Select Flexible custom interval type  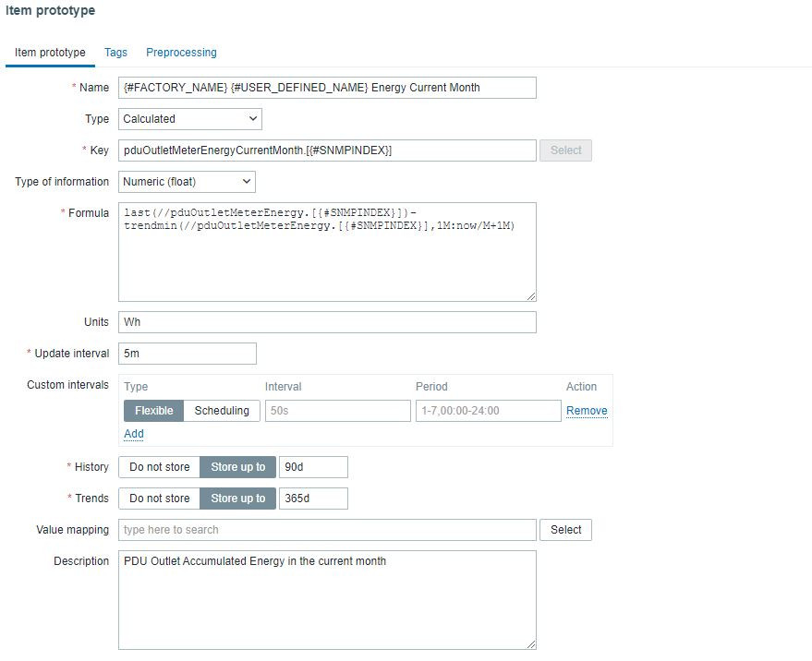click(153, 411)
